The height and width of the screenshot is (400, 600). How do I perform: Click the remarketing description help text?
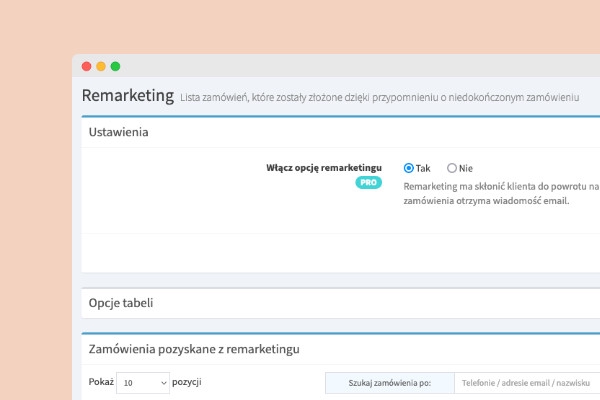pos(500,193)
